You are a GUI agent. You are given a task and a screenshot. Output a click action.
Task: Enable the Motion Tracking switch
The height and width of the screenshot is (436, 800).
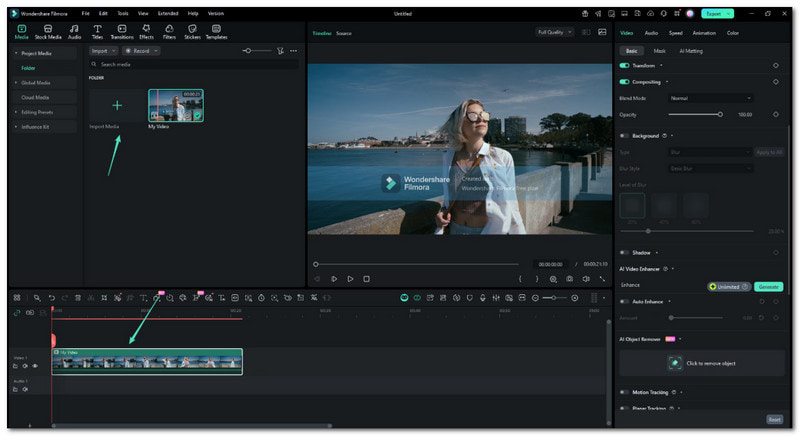624,392
